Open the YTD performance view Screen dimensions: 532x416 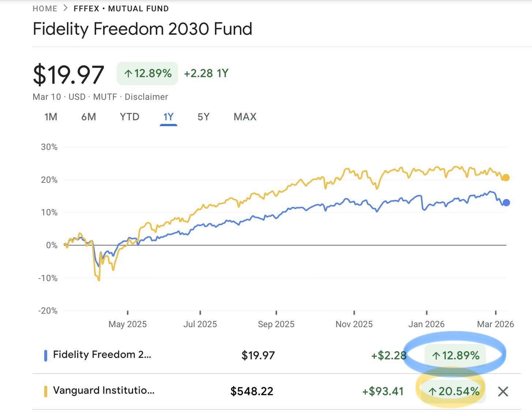coord(129,117)
